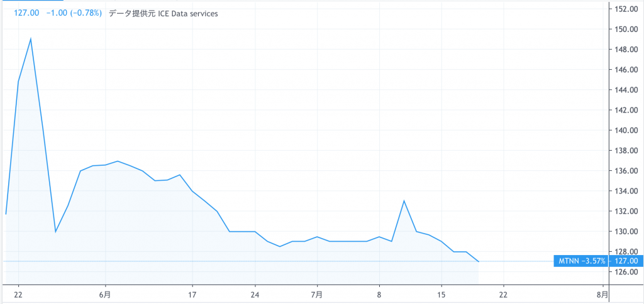Click the 126.00 price axis label
The height and width of the screenshot is (304, 644).
[x=626, y=271]
